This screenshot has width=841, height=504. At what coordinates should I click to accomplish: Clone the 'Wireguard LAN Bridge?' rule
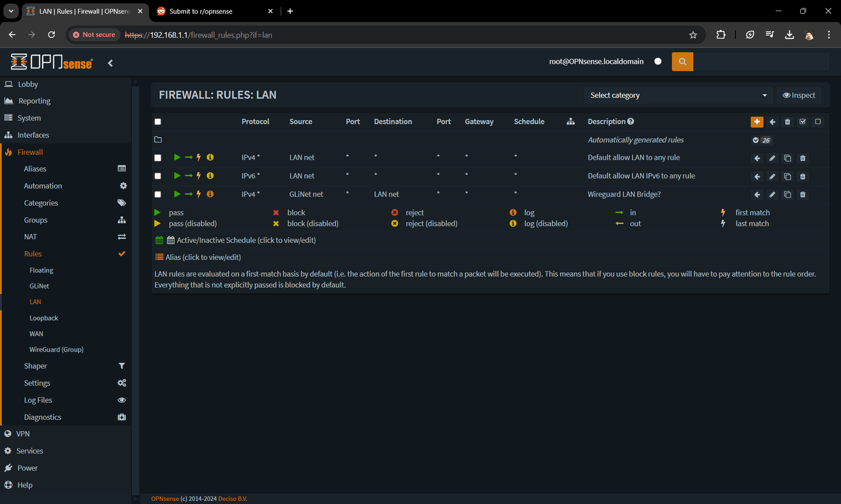tap(788, 195)
